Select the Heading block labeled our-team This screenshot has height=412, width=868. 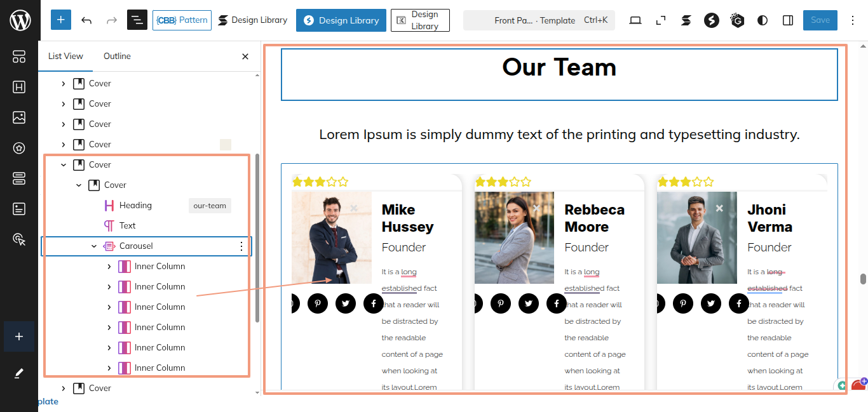pos(135,206)
